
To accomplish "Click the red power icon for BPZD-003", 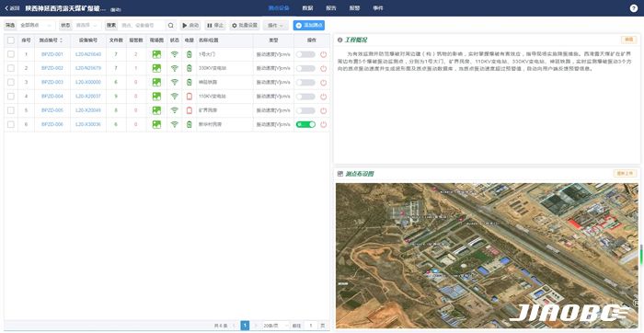I will click(x=323, y=82).
